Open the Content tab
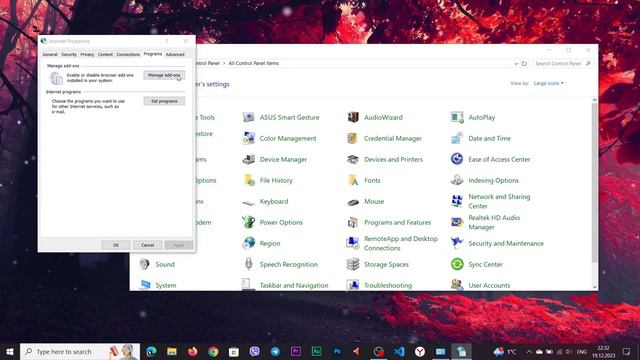Viewport: 640px width, 360px height. (x=105, y=54)
